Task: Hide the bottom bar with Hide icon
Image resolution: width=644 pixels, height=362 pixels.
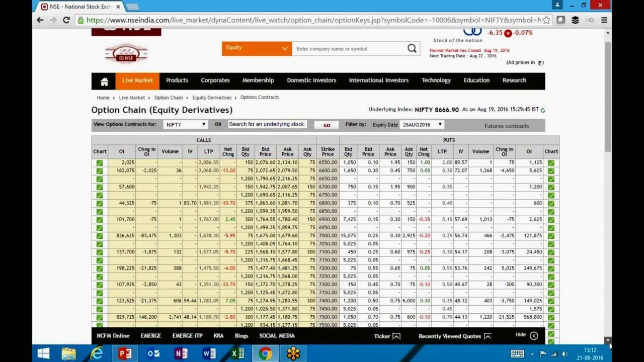Action: click(534, 335)
